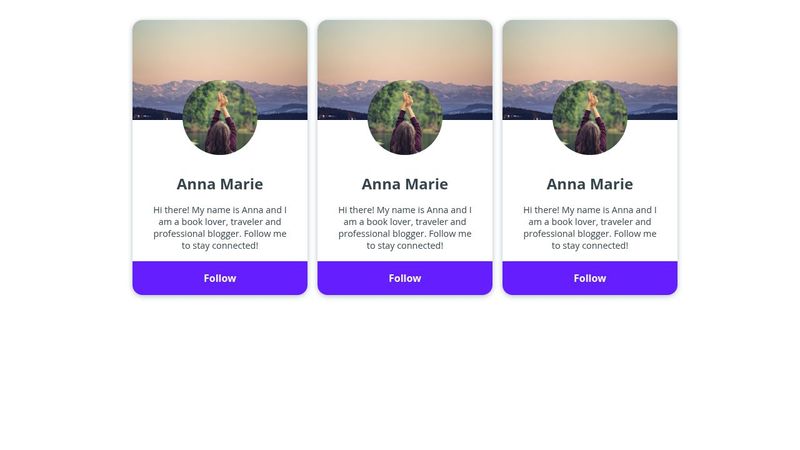
Task: Select the circular avatar on the left card
Action: tap(220, 117)
